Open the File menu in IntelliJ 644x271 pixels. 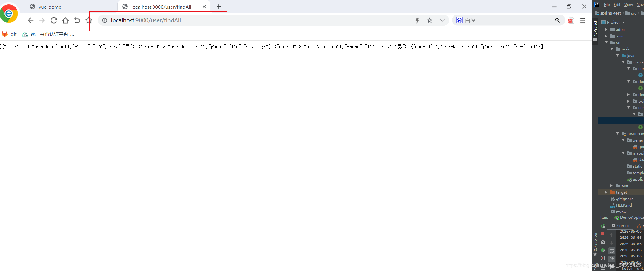click(x=607, y=5)
